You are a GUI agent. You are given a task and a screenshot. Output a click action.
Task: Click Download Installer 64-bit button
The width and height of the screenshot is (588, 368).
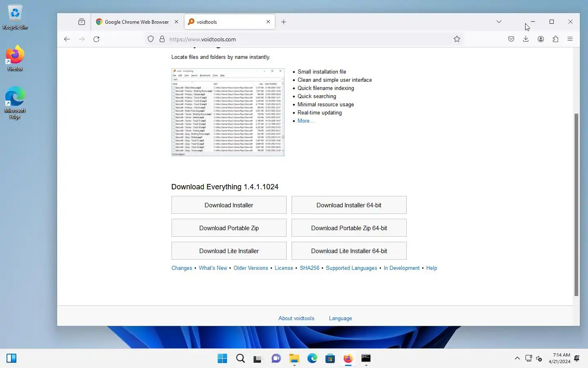click(349, 205)
